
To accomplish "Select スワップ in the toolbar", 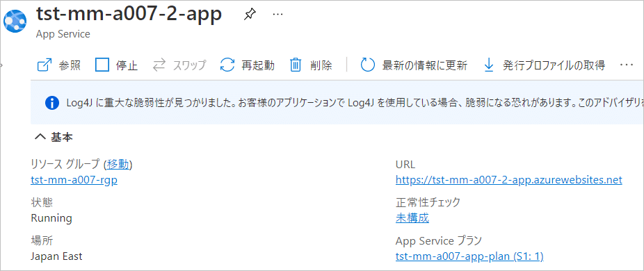I will pos(189,65).
